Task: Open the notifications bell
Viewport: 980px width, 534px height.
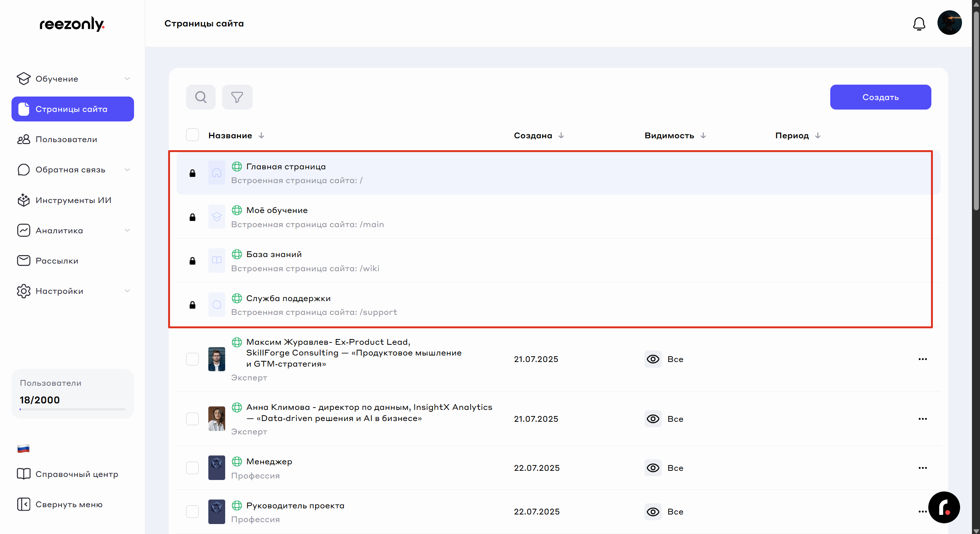Action: 919,24
